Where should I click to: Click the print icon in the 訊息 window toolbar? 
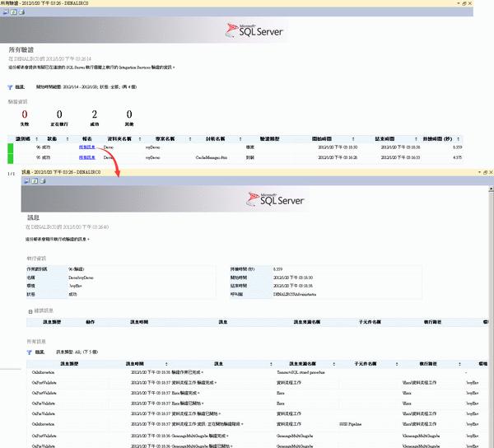coord(43,181)
